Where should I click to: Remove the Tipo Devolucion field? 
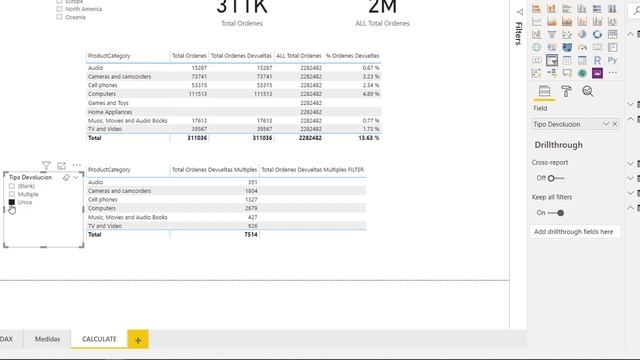(x=615, y=124)
